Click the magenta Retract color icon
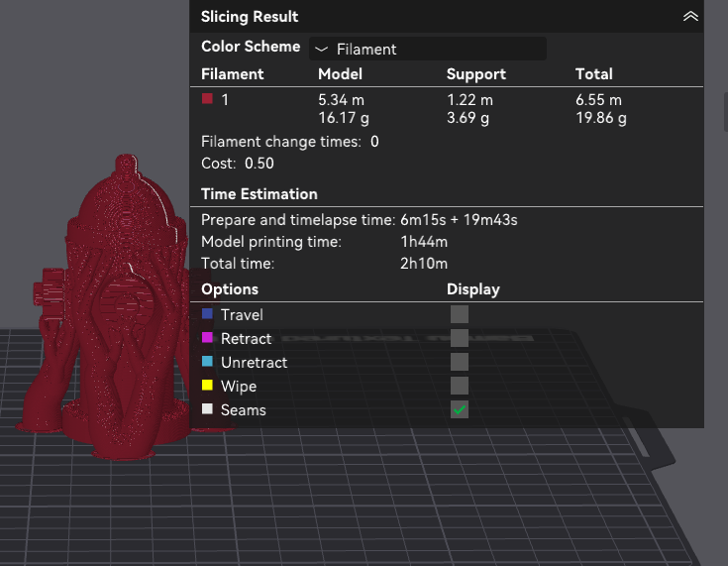The image size is (728, 566). point(207,338)
